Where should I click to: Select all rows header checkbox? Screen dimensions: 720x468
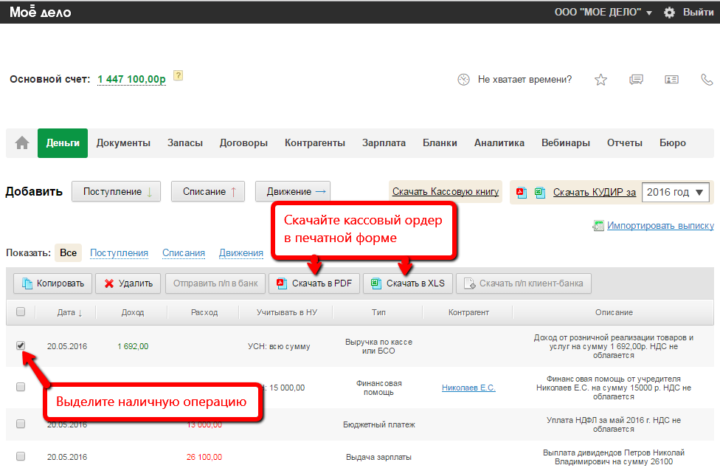20,312
